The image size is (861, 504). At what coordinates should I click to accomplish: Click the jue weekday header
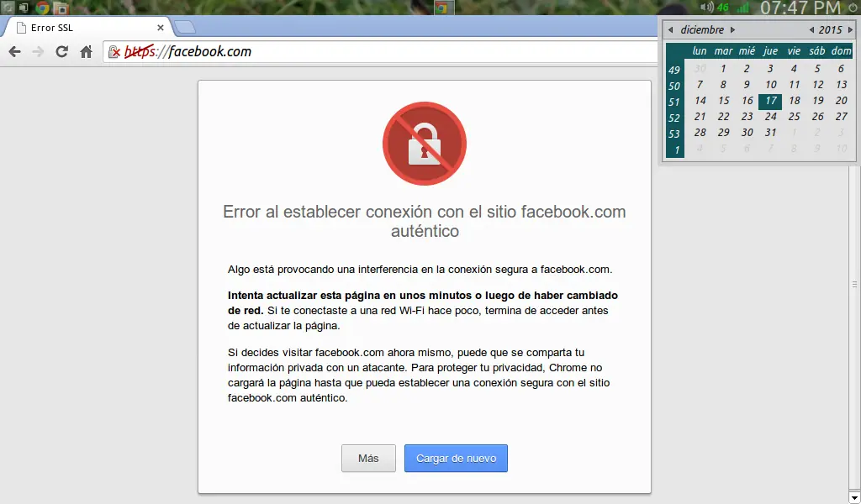pos(770,51)
